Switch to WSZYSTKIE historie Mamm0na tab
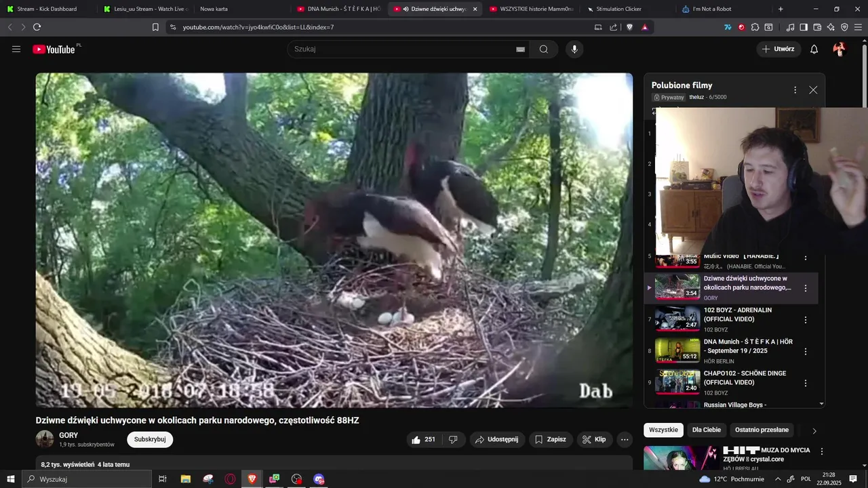This screenshot has height=488, width=868. point(531,9)
